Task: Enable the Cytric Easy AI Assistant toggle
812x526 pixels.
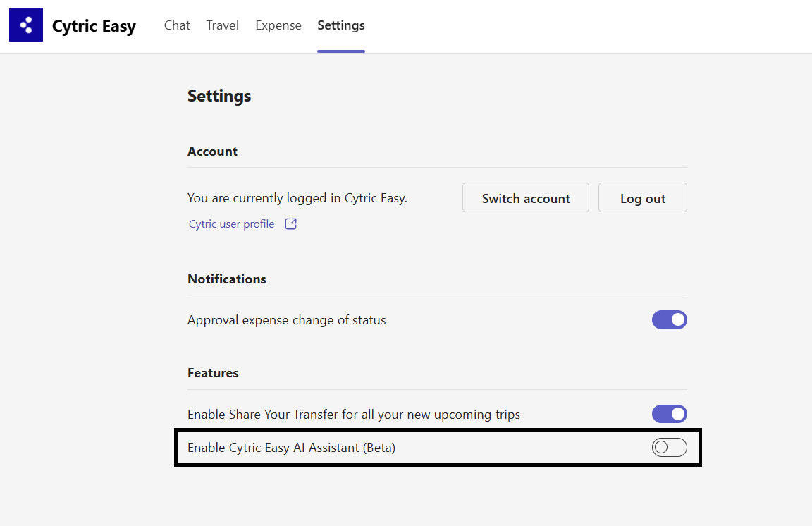Action: 669,447
